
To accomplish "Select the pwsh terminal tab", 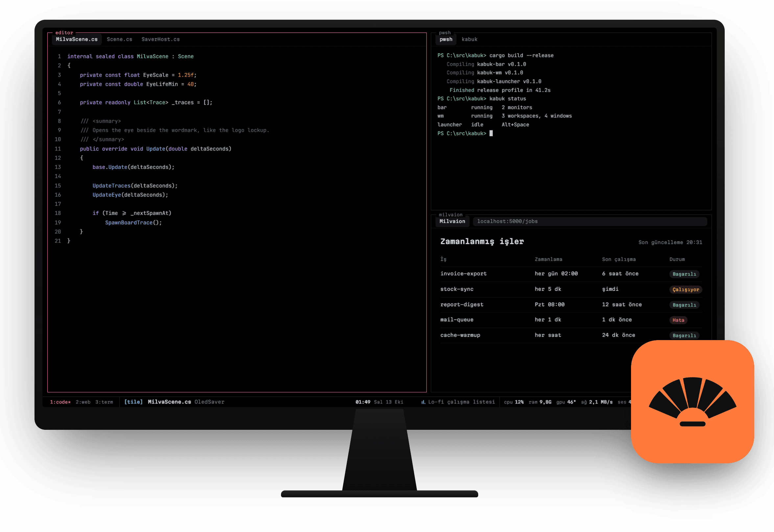I will pyautogui.click(x=446, y=39).
